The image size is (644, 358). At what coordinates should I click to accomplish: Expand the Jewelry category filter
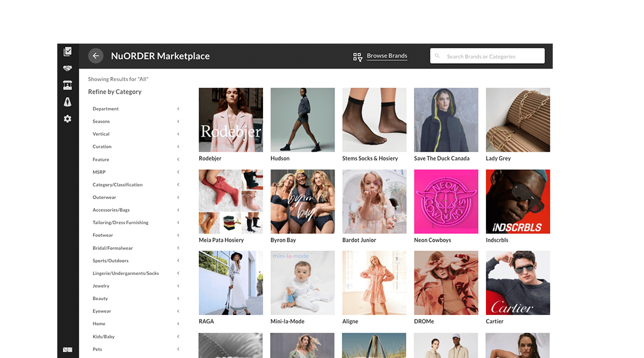click(x=135, y=286)
